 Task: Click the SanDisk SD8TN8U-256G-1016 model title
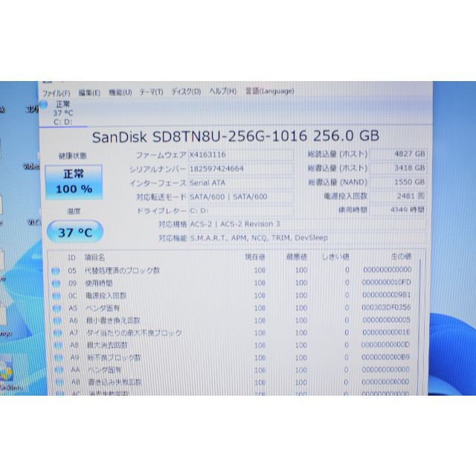coord(236,136)
